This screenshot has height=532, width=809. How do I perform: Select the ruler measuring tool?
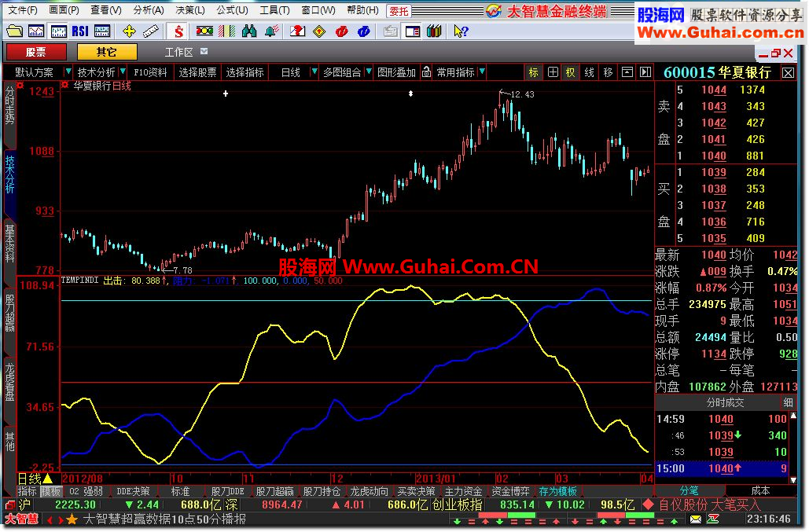151,31
